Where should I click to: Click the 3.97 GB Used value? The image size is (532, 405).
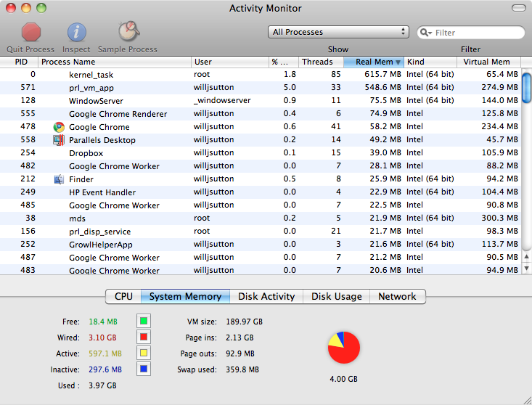tap(102, 385)
